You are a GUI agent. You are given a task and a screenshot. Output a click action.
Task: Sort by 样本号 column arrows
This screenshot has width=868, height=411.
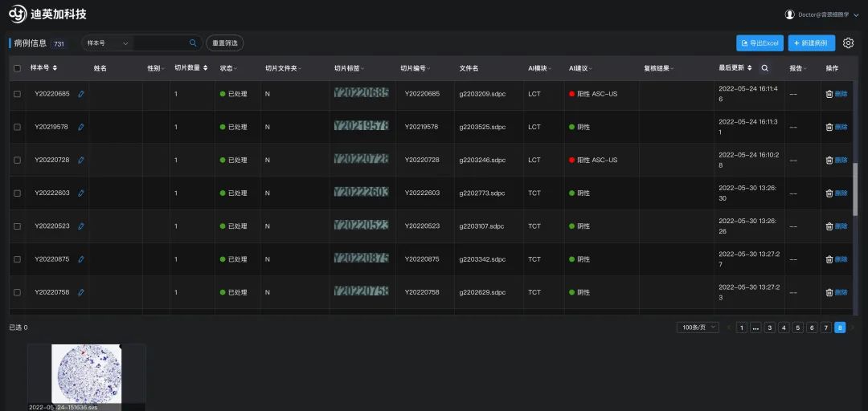click(55, 68)
